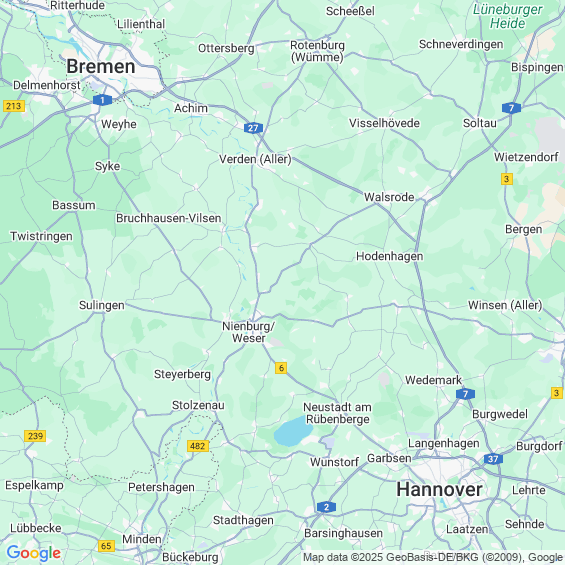This screenshot has height=565, width=565.
Task: Click the A37 shield near Hannover
Action: point(493,459)
